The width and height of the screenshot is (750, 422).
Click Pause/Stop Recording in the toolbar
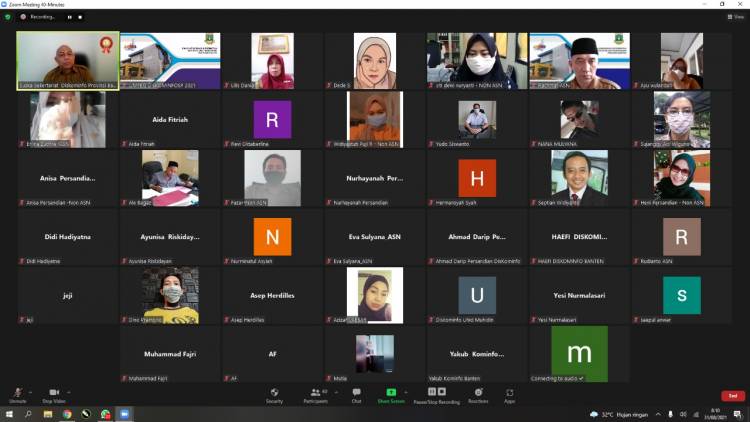pyautogui.click(x=435, y=393)
